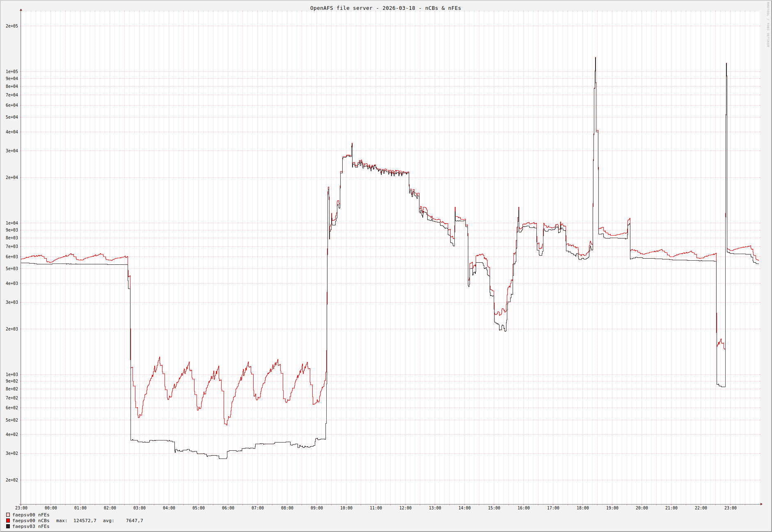Viewport: 772px width, 532px height.
Task: Click the 1e+04 label on y-axis
Action: 11,223
